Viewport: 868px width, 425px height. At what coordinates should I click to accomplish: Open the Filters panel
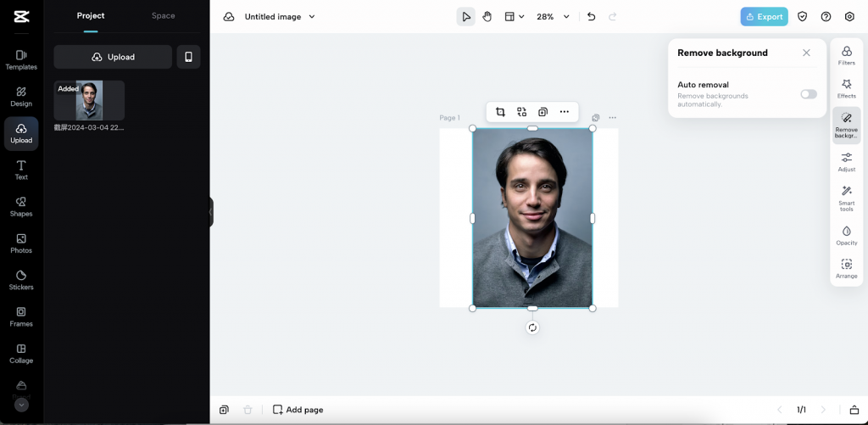coord(846,56)
